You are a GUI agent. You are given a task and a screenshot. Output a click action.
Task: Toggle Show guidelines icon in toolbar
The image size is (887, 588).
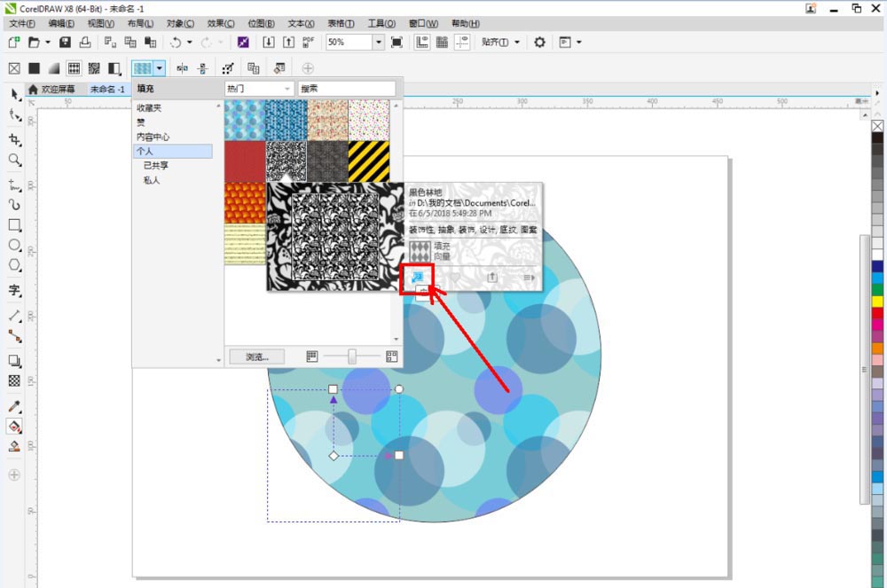462,43
